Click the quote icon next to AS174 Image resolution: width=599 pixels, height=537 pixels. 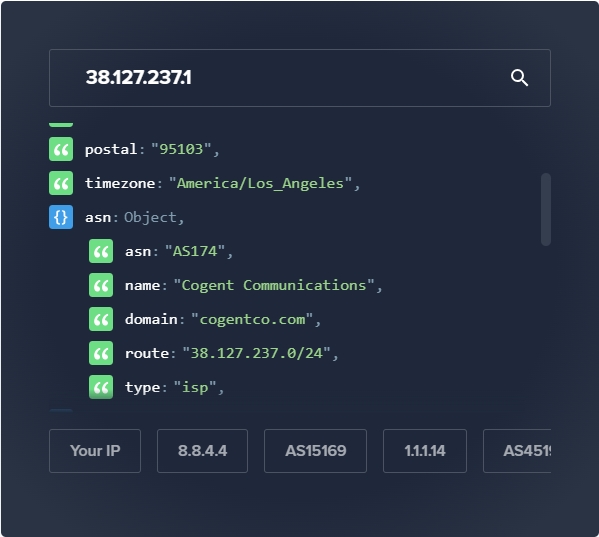[101, 251]
